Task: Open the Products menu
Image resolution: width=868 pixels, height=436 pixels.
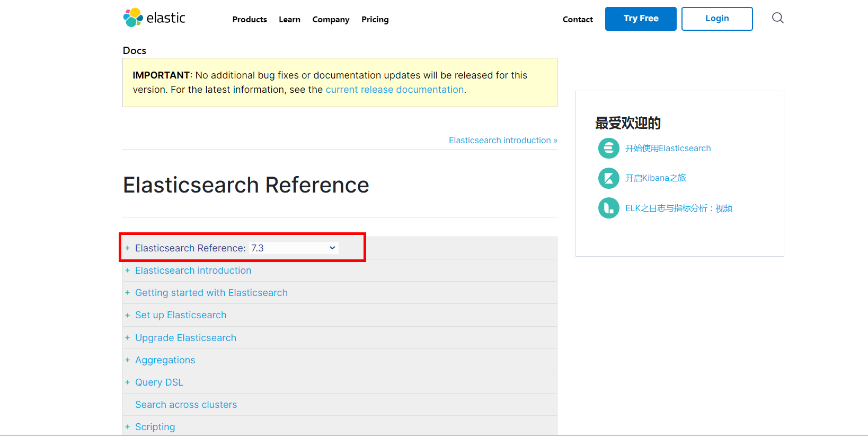Action: pyautogui.click(x=250, y=20)
